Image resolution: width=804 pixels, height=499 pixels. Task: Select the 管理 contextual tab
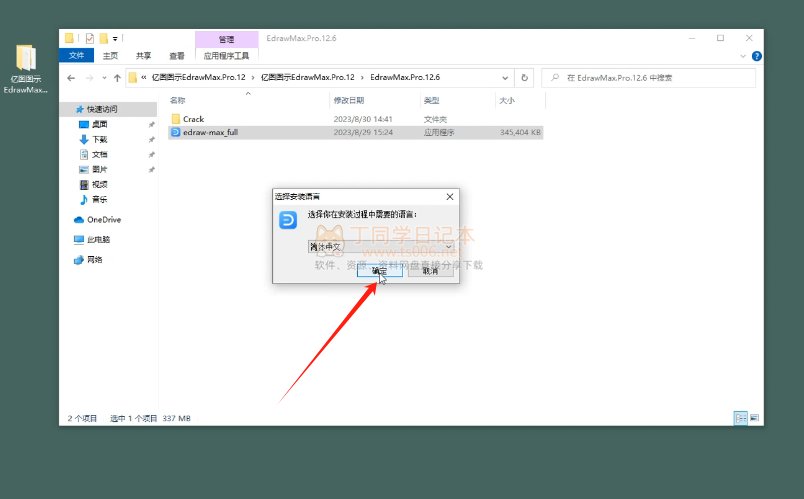(x=227, y=39)
